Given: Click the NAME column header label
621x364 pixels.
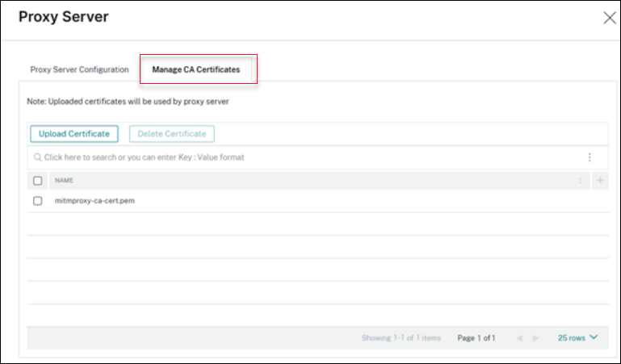Looking at the screenshot, I should [64, 181].
